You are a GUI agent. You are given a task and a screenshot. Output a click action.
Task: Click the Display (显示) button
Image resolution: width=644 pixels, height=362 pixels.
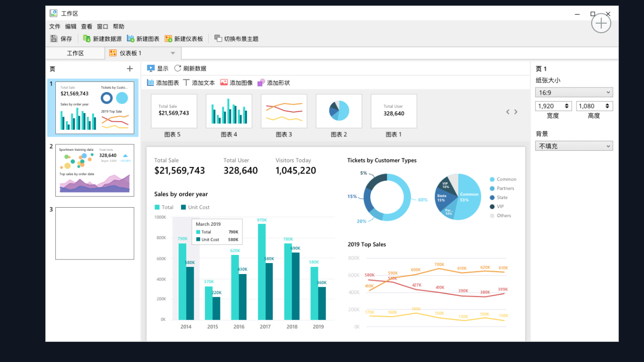(x=157, y=68)
